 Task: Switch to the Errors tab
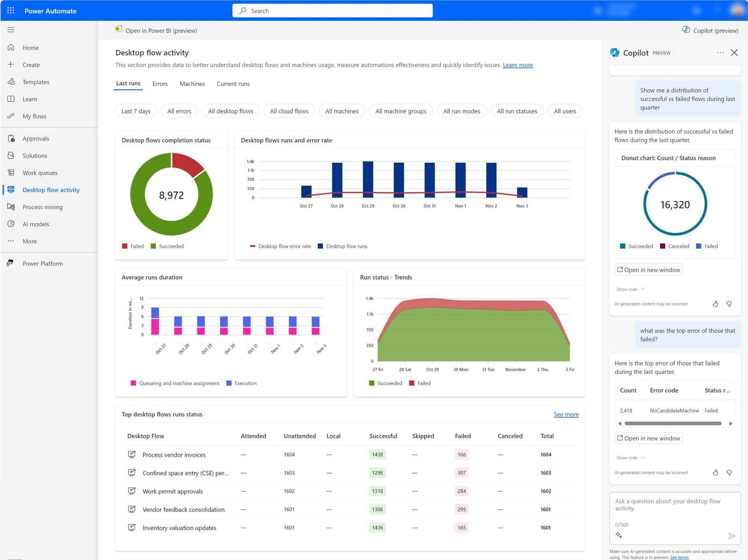click(x=160, y=84)
